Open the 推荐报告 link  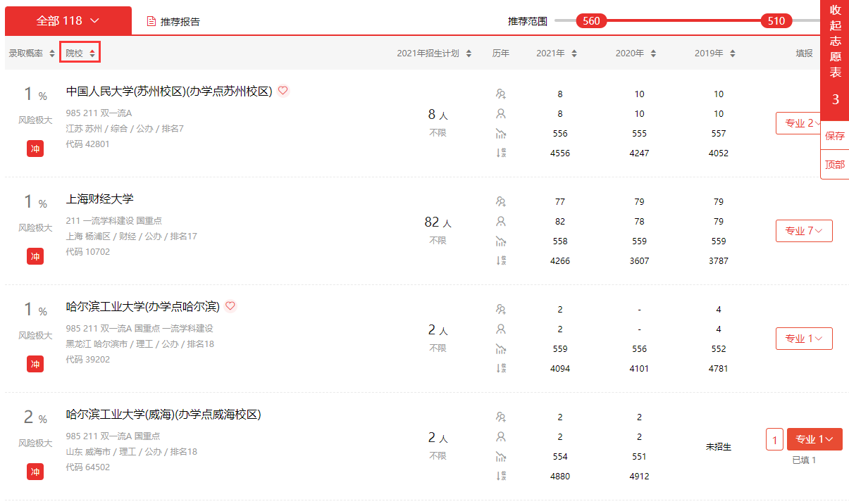(x=180, y=22)
